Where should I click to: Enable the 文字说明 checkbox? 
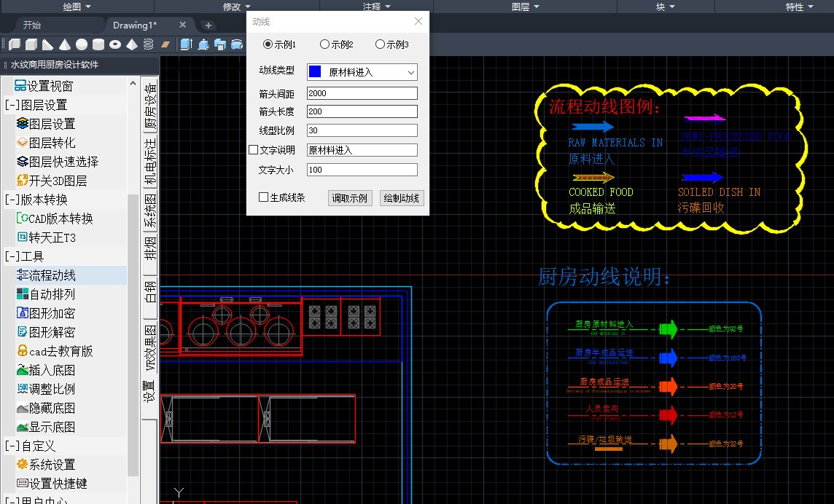click(254, 150)
